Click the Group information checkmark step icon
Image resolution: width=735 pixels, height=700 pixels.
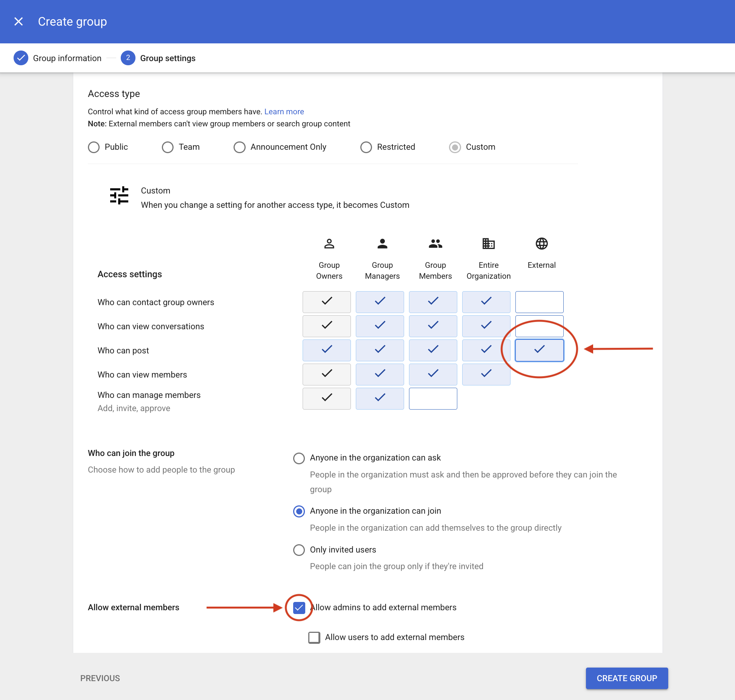click(x=21, y=58)
